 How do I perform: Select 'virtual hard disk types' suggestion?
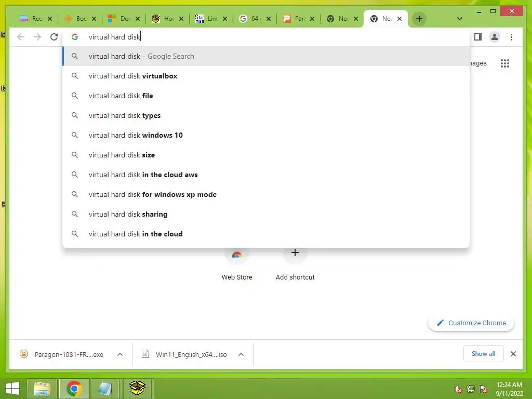(266, 115)
